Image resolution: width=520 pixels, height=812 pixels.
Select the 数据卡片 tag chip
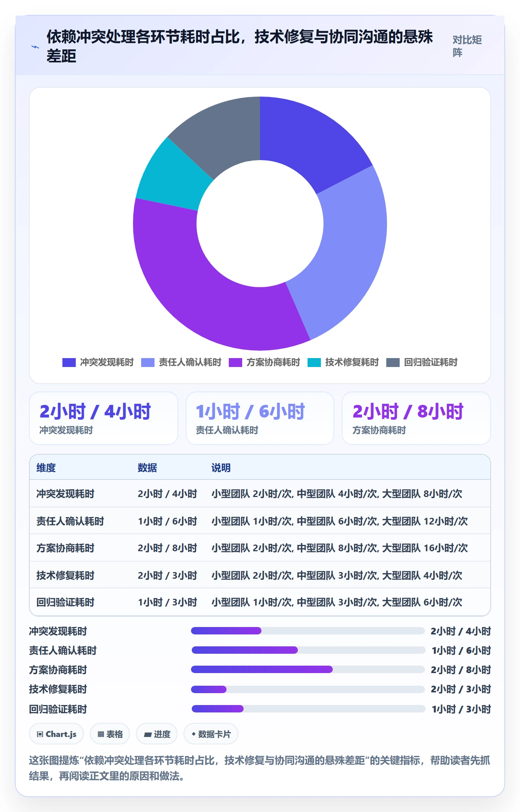click(x=211, y=734)
